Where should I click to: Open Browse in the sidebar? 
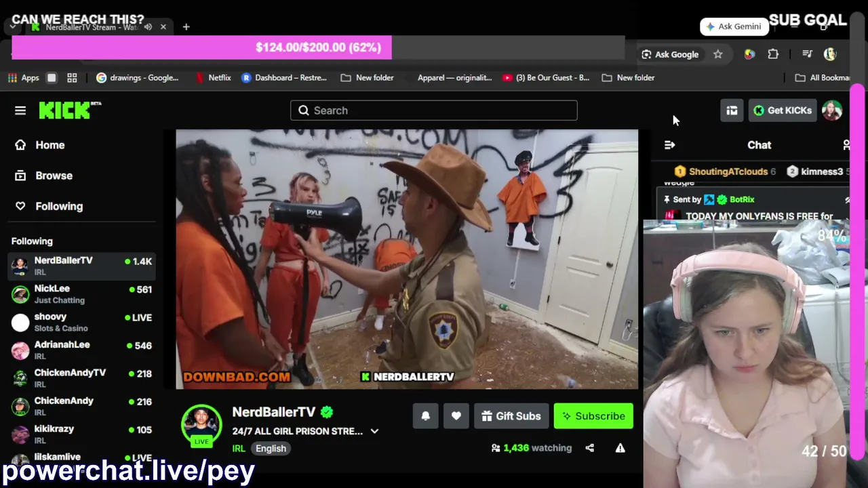pos(54,176)
